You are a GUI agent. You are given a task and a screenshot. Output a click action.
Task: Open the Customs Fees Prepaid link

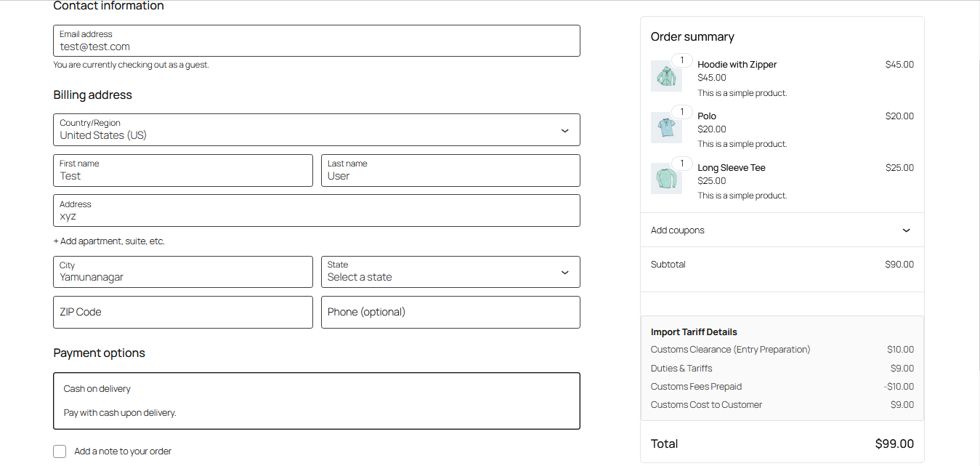tap(696, 386)
